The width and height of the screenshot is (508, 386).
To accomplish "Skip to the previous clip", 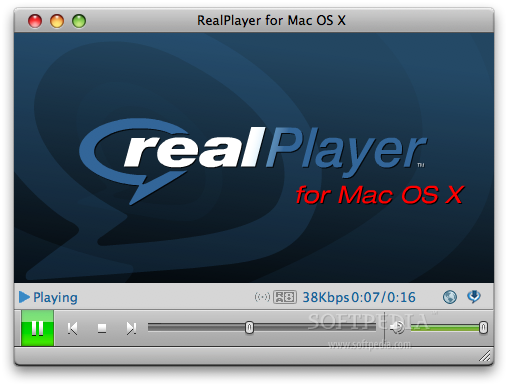I will [72, 328].
